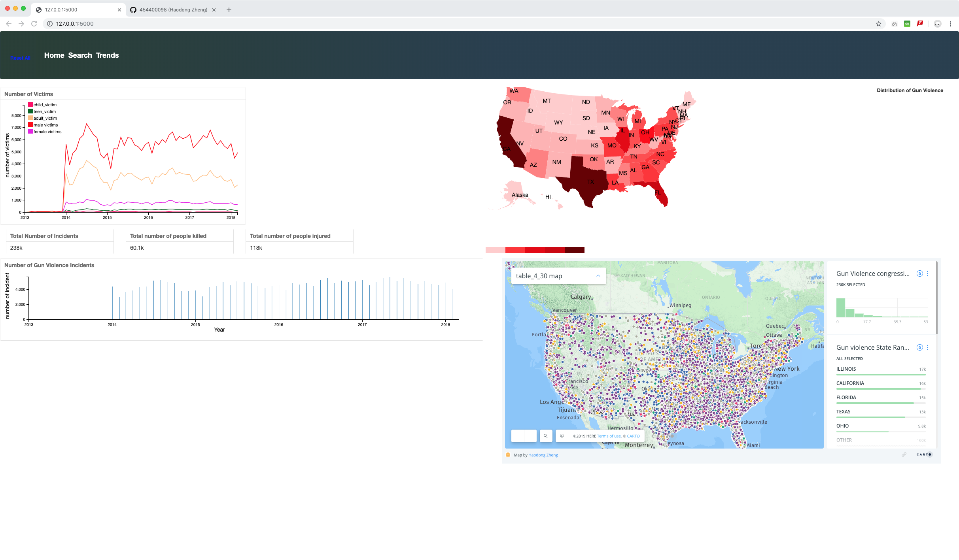The height and width of the screenshot is (560, 959).
Task: Open Haodong Zheng author link
Action: coord(543,455)
